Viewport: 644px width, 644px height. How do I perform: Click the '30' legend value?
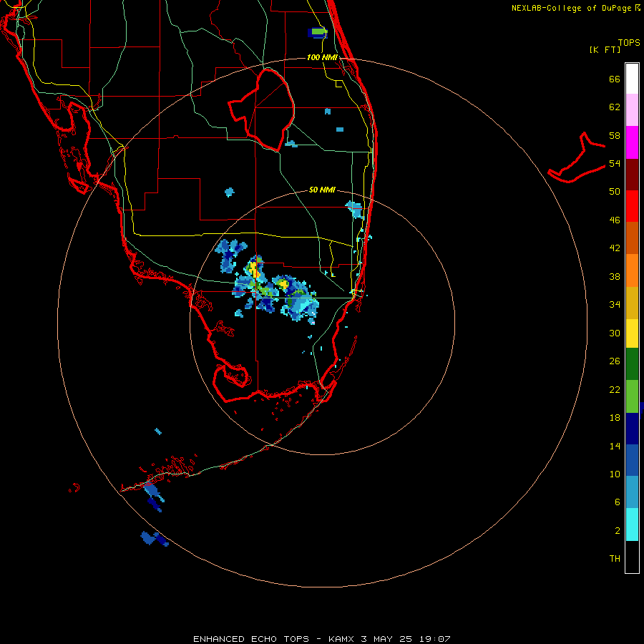click(x=615, y=333)
